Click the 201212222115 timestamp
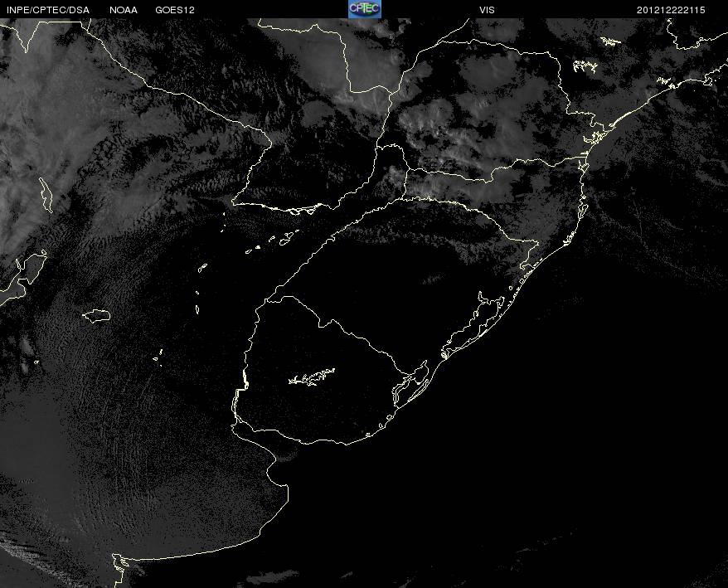This screenshot has height=588, width=728. click(671, 10)
